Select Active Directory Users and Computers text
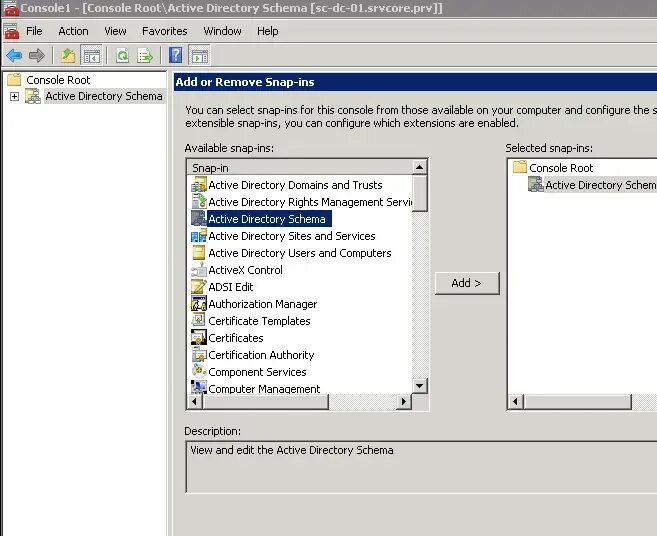This screenshot has height=536, width=657. (x=300, y=253)
